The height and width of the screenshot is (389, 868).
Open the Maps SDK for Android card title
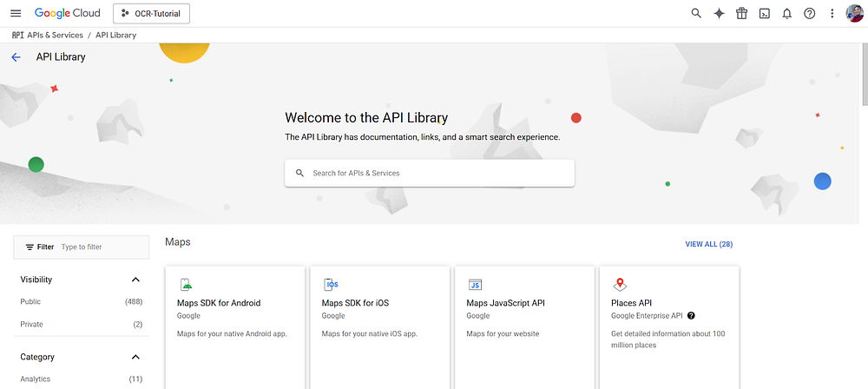coord(219,303)
